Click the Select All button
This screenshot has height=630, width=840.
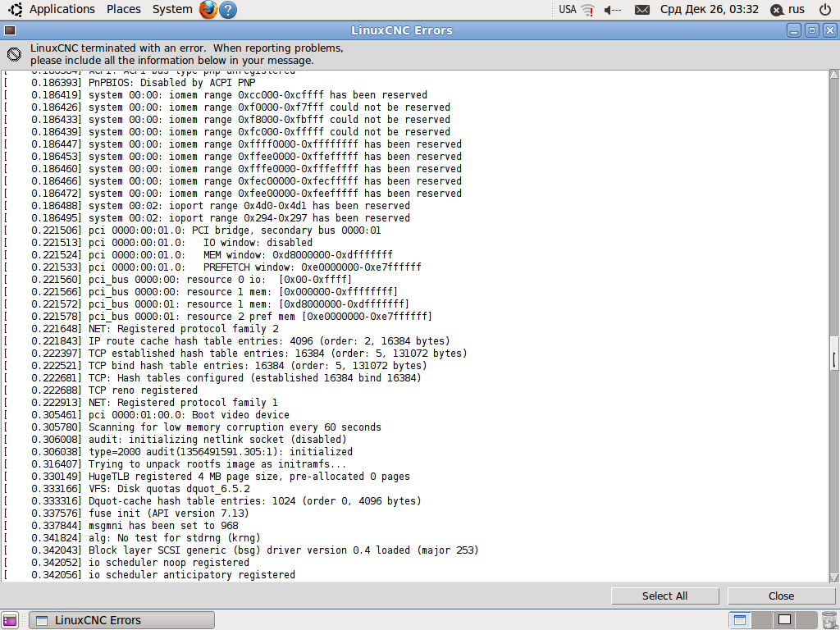[x=664, y=596]
